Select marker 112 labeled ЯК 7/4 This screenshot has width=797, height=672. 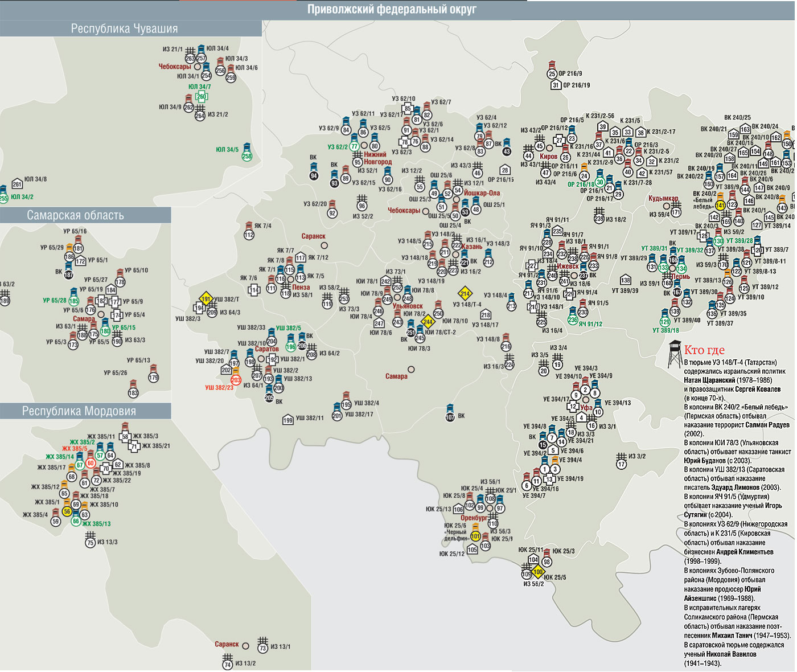249,235
